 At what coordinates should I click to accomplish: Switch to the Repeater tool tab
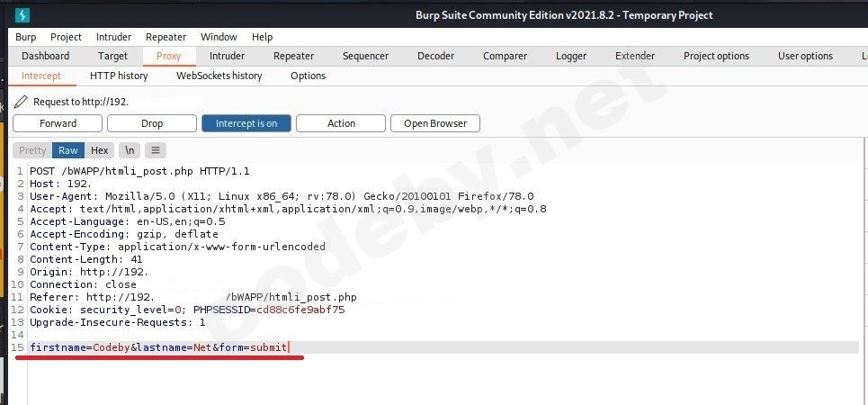(293, 56)
